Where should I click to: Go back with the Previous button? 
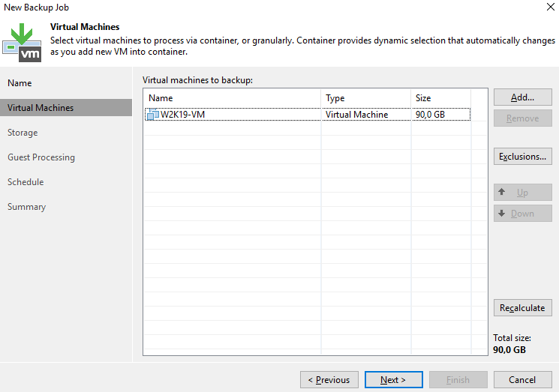(x=329, y=380)
